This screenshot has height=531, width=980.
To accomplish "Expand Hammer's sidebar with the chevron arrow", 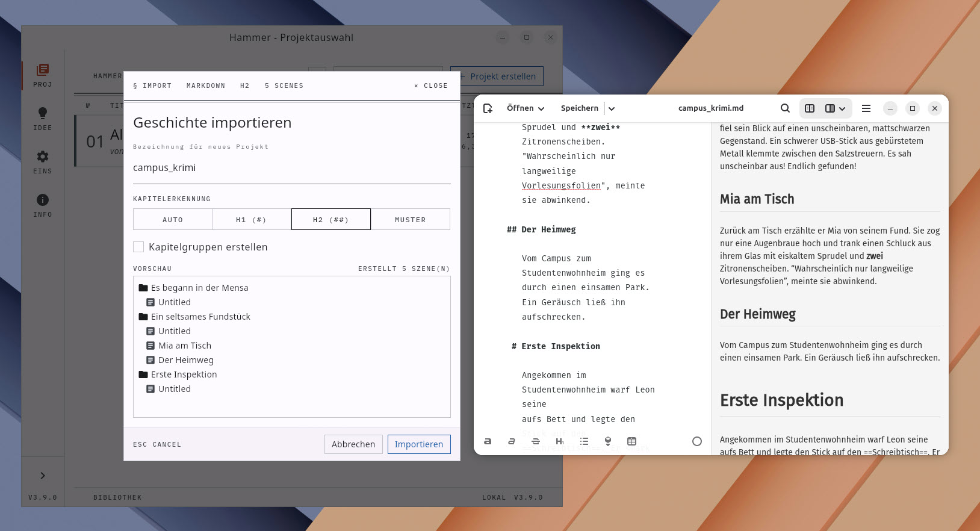I will coord(43,476).
